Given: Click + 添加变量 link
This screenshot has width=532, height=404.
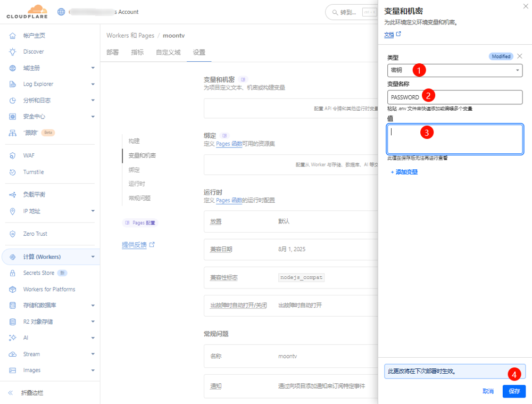Looking at the screenshot, I should click(x=404, y=172).
